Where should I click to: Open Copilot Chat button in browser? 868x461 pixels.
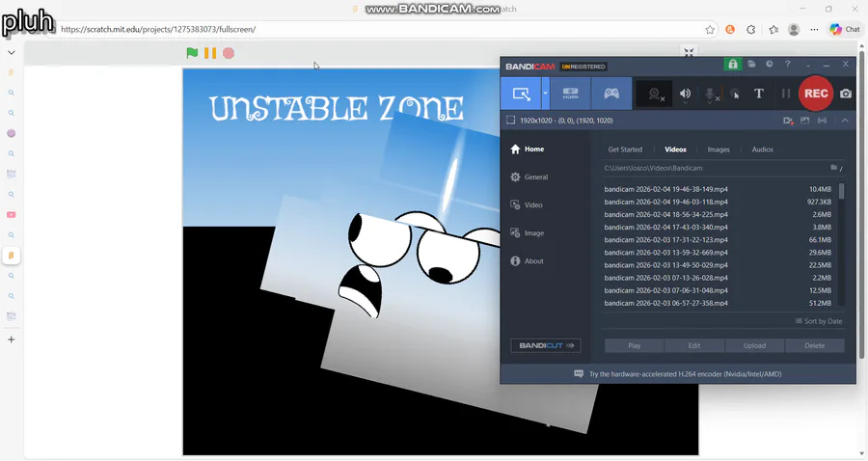click(845, 29)
